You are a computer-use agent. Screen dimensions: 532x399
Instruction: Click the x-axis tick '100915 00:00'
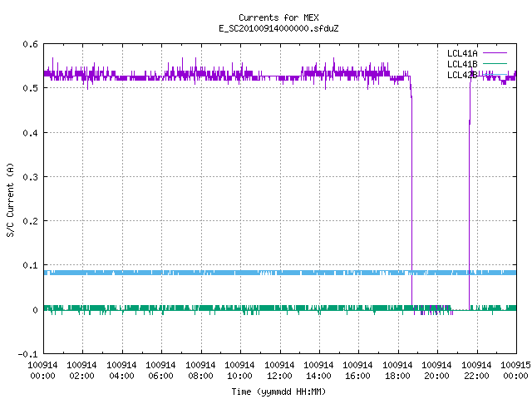[x=515, y=371]
